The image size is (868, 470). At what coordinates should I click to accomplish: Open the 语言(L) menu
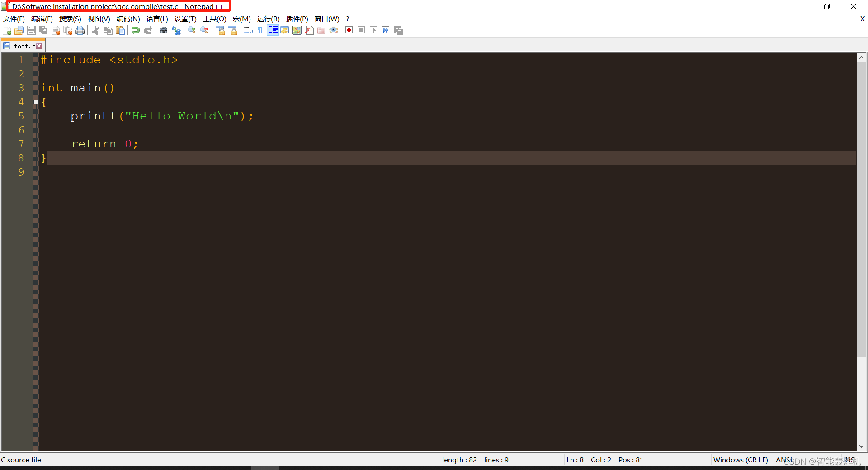coord(157,19)
